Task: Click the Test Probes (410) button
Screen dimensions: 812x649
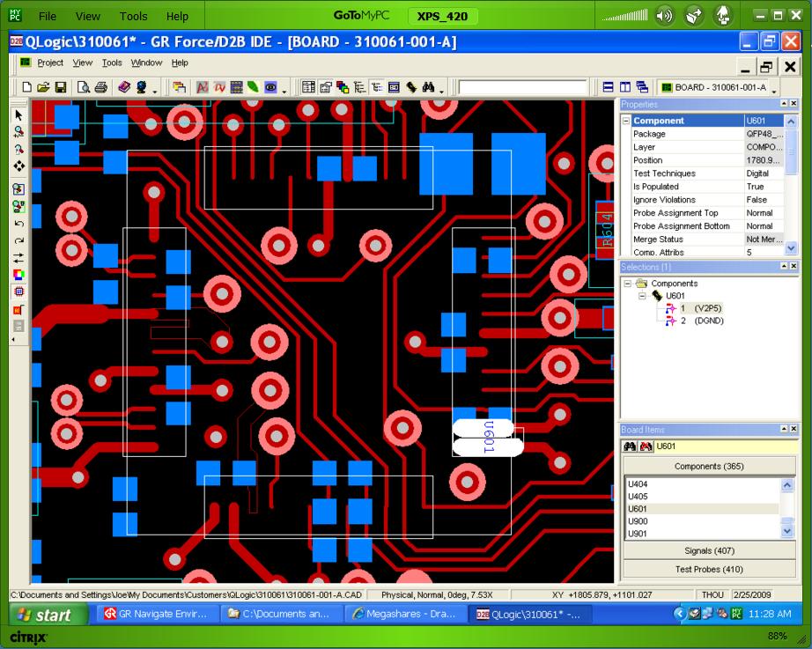Action: coord(709,569)
